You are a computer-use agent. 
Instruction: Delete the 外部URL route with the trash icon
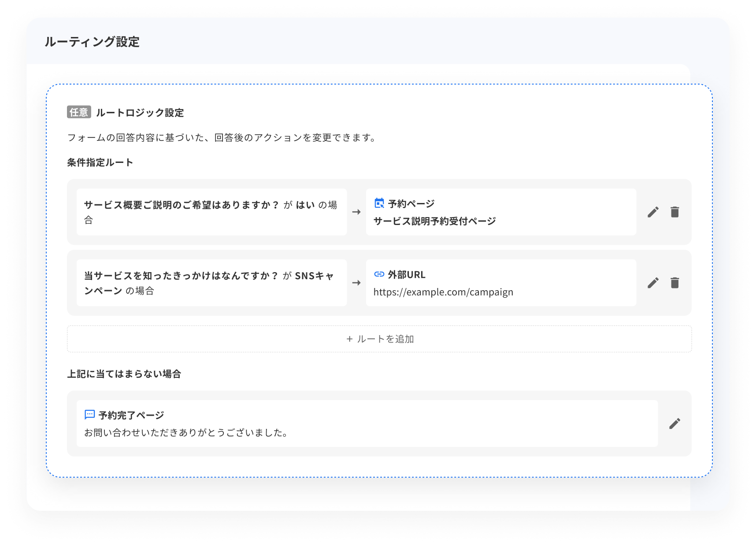click(x=674, y=282)
